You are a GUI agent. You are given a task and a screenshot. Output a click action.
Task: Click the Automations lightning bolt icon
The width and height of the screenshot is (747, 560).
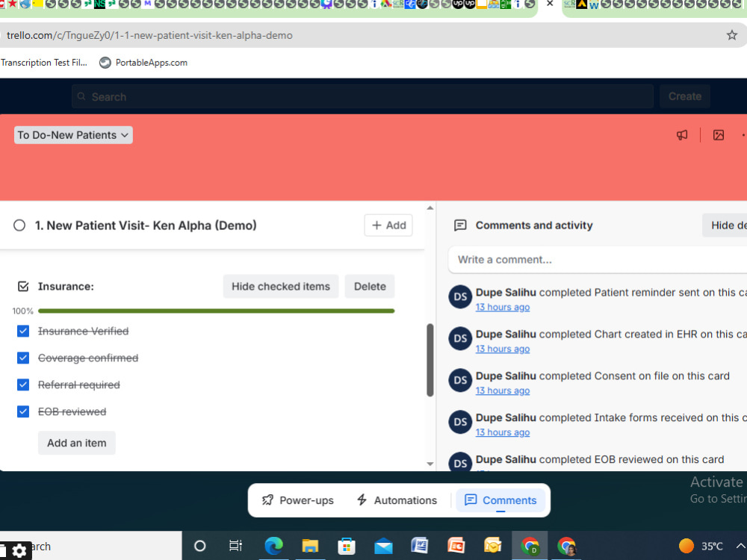click(x=362, y=500)
